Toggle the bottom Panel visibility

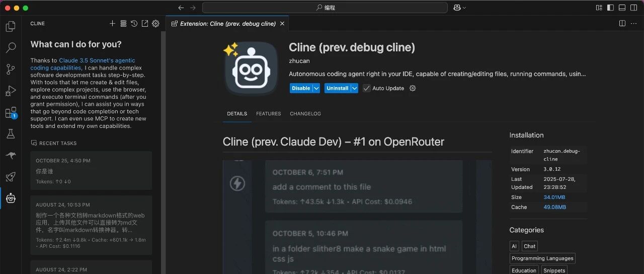pos(622,8)
